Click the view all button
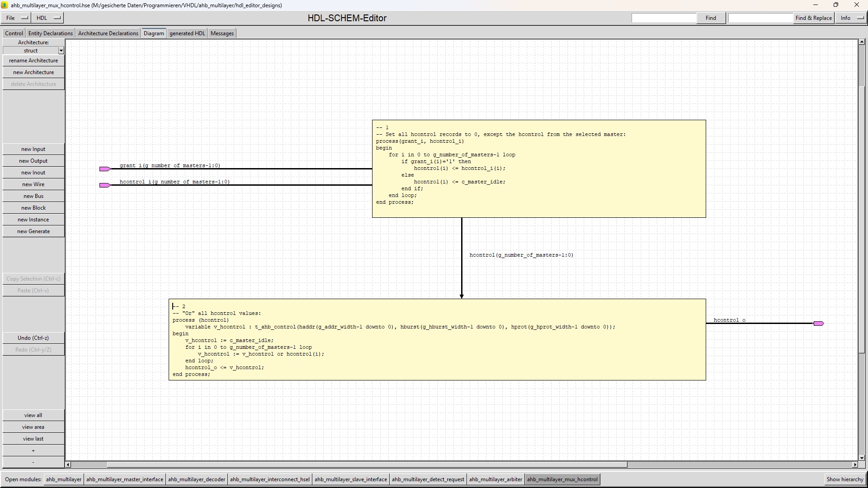 point(33,415)
